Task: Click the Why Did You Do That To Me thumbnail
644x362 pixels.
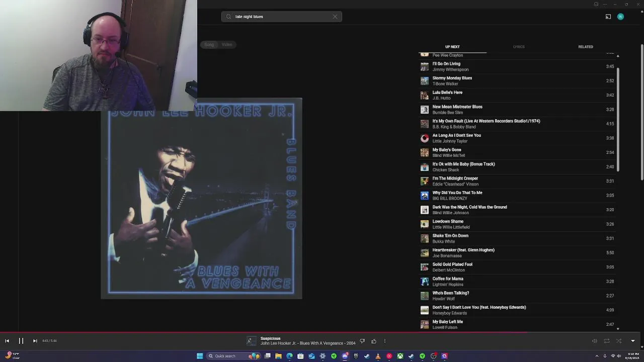Action: pyautogui.click(x=425, y=196)
